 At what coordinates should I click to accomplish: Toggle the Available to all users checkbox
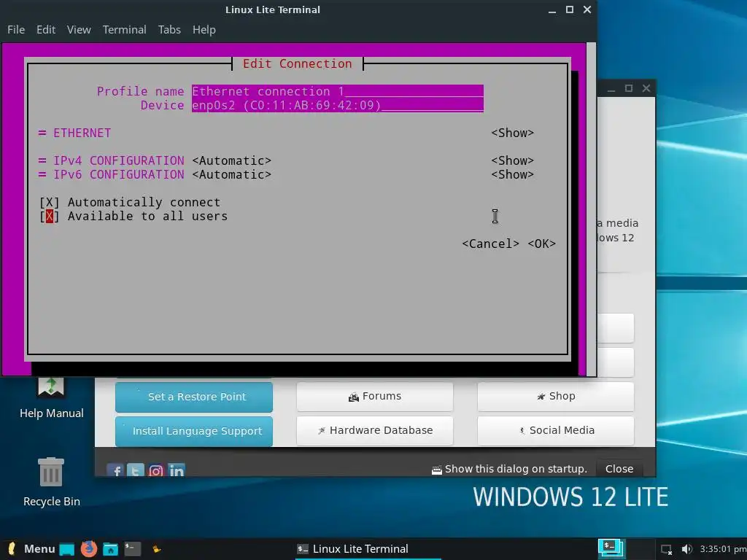(x=49, y=216)
